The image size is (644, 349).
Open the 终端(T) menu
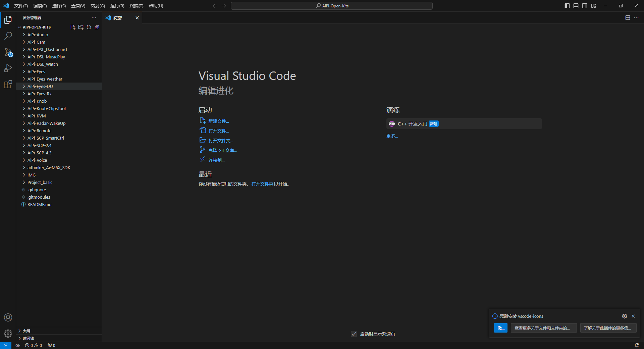click(137, 6)
